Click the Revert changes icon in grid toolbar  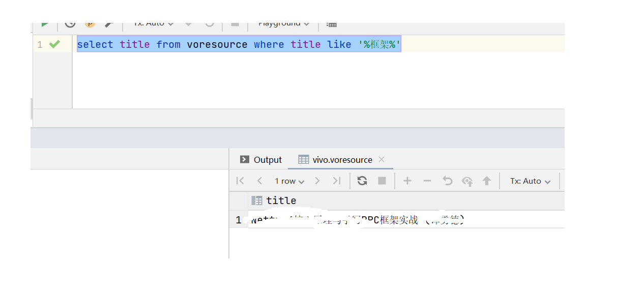click(447, 181)
